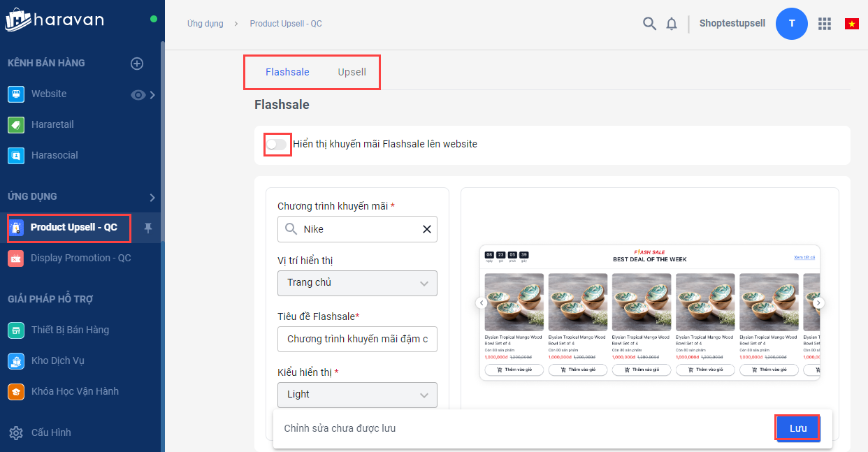Open the apps grid menu
Screen dimensions: 868x452
pos(825,24)
